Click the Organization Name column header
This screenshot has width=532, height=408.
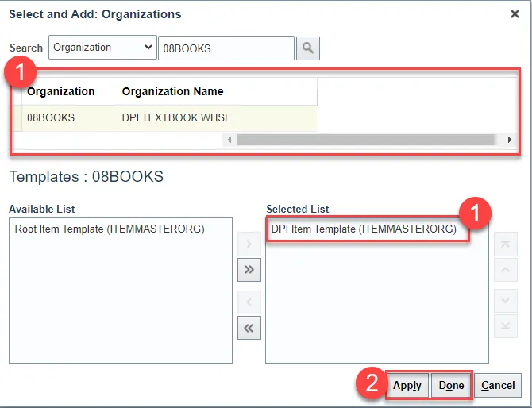point(172,91)
